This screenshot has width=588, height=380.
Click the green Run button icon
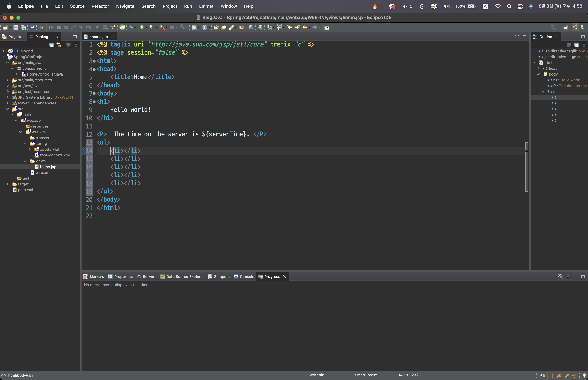click(141, 27)
